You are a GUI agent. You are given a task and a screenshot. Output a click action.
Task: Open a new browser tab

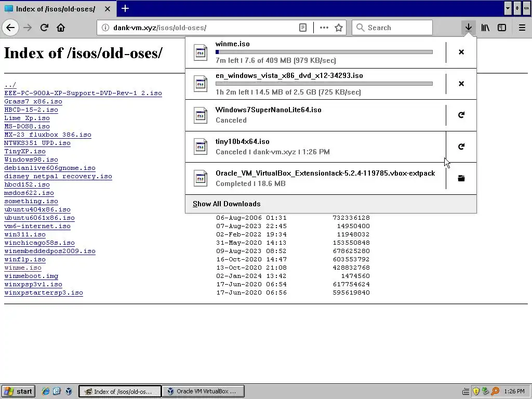coord(125,8)
